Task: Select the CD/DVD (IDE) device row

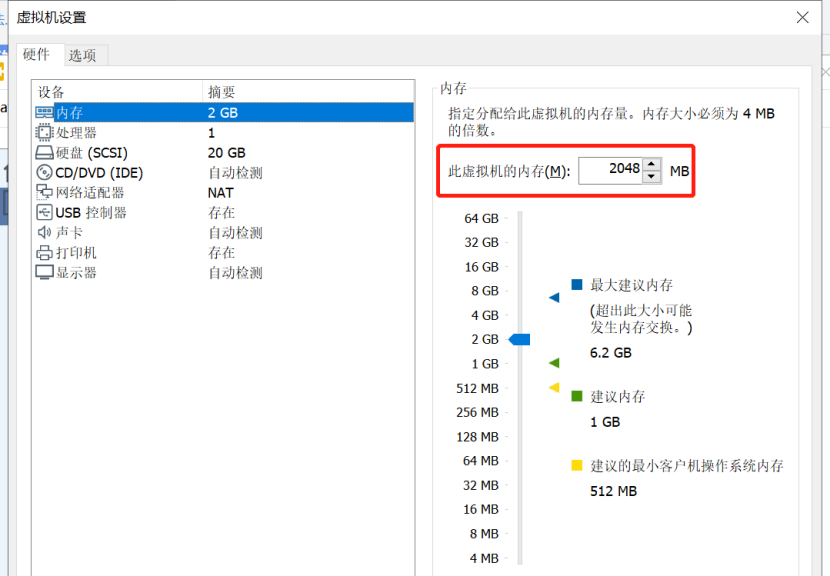Action: 223,173
